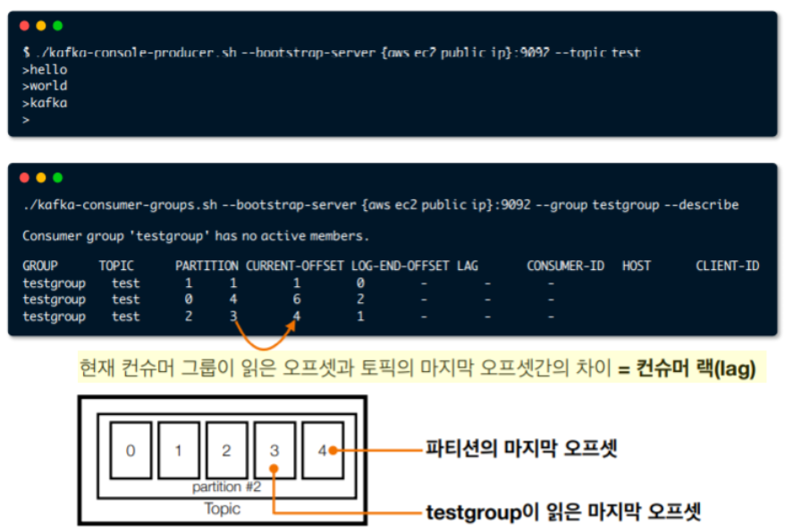Click offset box 1 in partition diagram
Image resolution: width=785 pixels, height=532 pixels.
tap(179, 451)
